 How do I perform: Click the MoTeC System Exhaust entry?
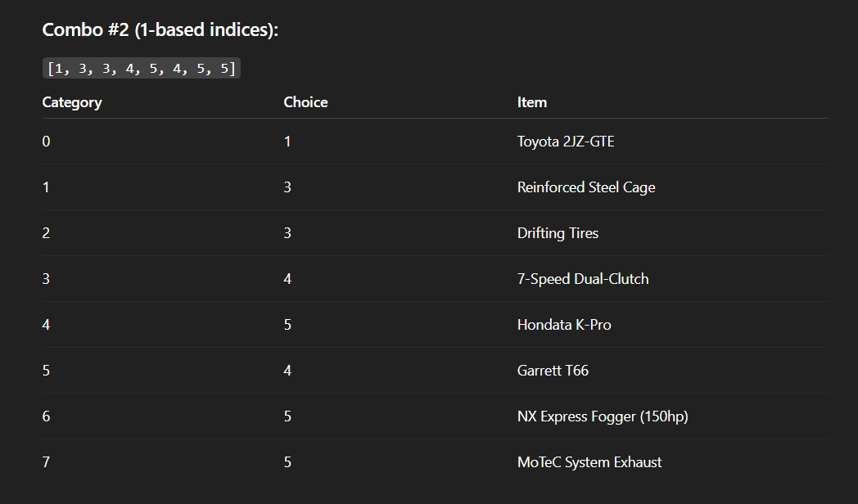pos(589,462)
